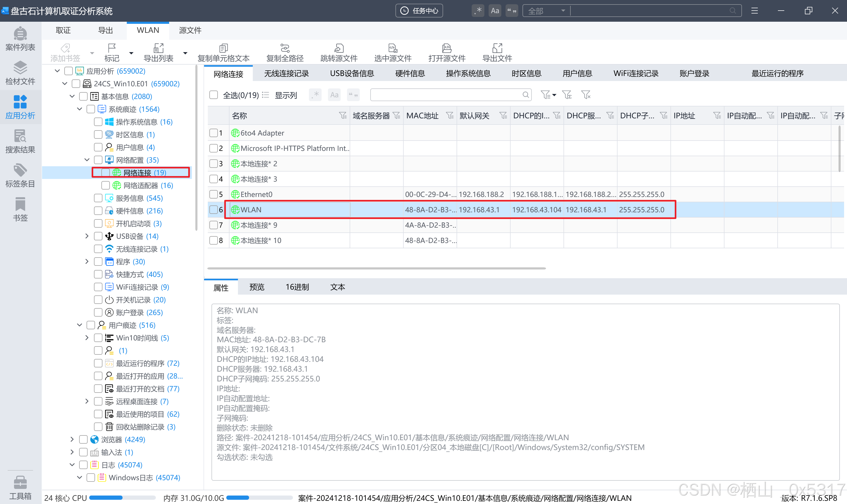Tick the checkbox for Ethernet0 row
The image size is (847, 504).
point(214,194)
